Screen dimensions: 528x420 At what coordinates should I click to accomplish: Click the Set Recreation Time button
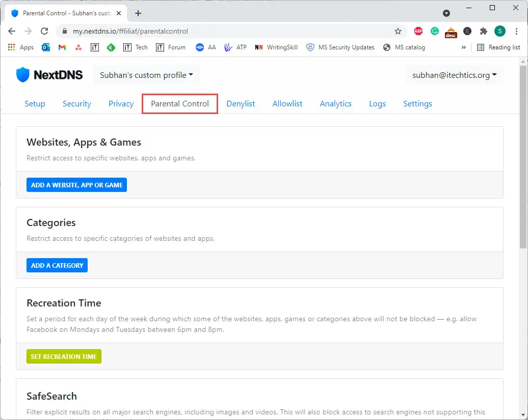tap(64, 356)
